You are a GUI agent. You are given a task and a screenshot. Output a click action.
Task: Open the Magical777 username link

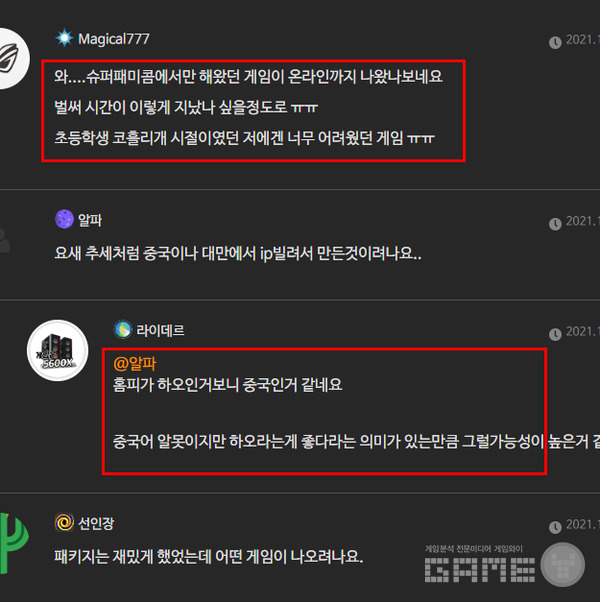114,39
